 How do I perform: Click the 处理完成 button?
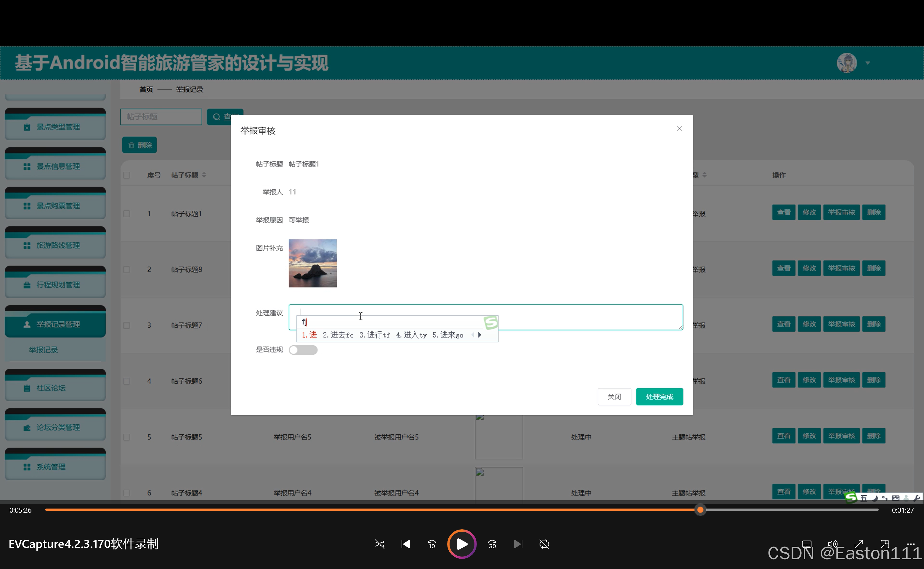(659, 397)
